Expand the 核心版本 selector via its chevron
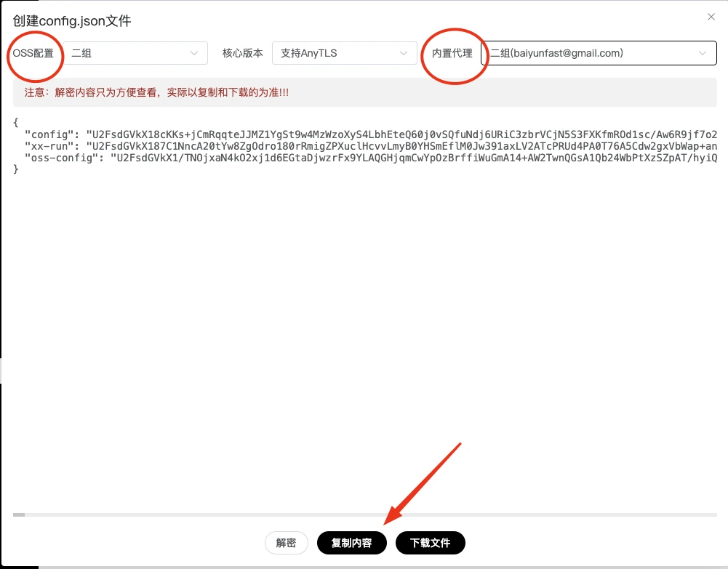728x569 pixels. [x=404, y=53]
